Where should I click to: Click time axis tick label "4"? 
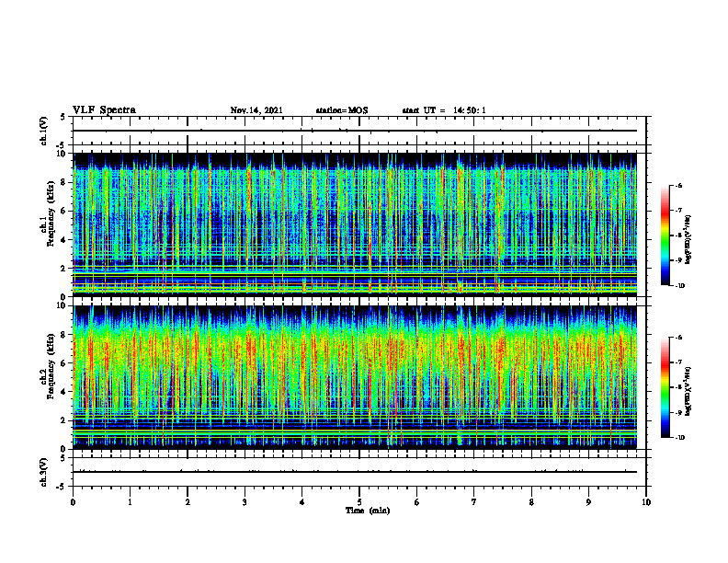coord(302,502)
